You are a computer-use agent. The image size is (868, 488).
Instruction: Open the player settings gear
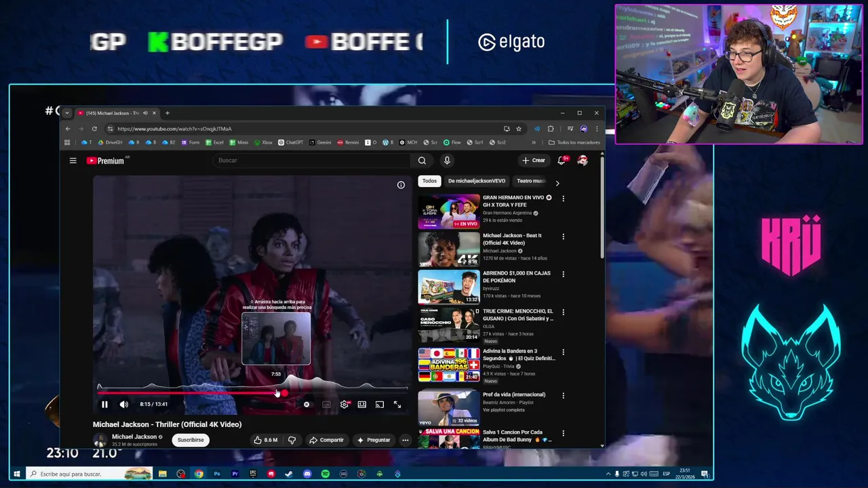344,405
